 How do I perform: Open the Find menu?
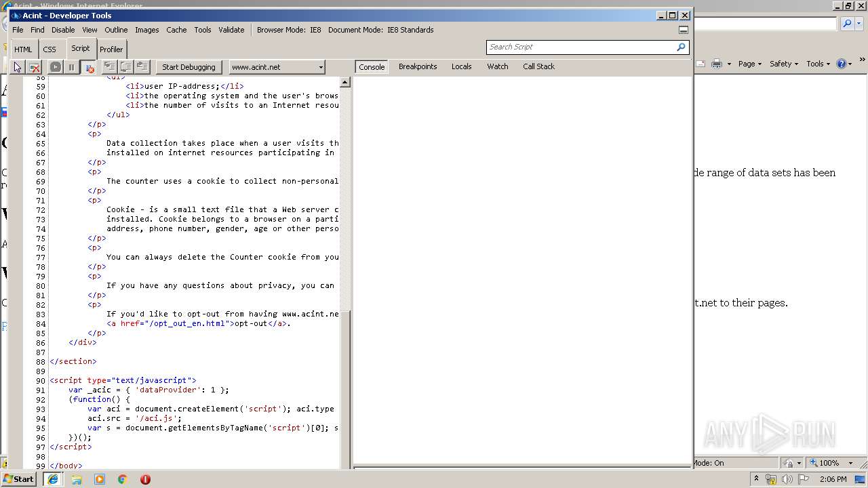pos(37,30)
